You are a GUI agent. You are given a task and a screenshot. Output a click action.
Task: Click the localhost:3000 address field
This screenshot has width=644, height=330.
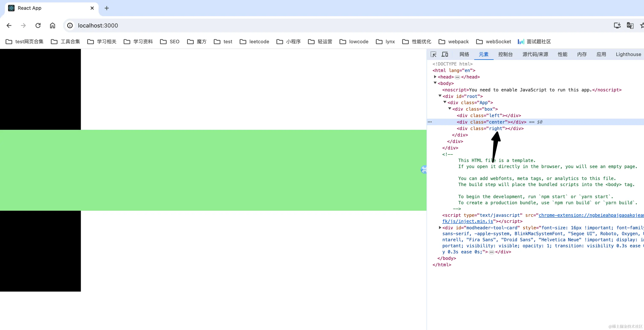pyautogui.click(x=98, y=26)
